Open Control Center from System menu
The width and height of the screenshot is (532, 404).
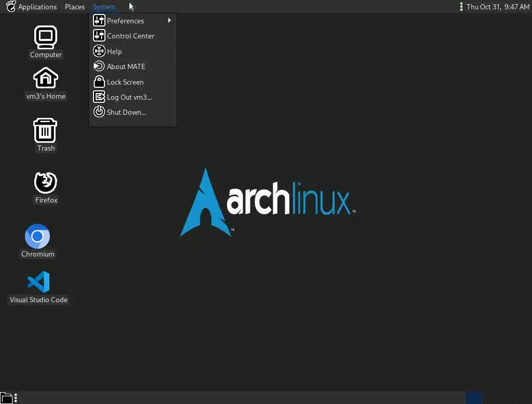pyautogui.click(x=132, y=36)
